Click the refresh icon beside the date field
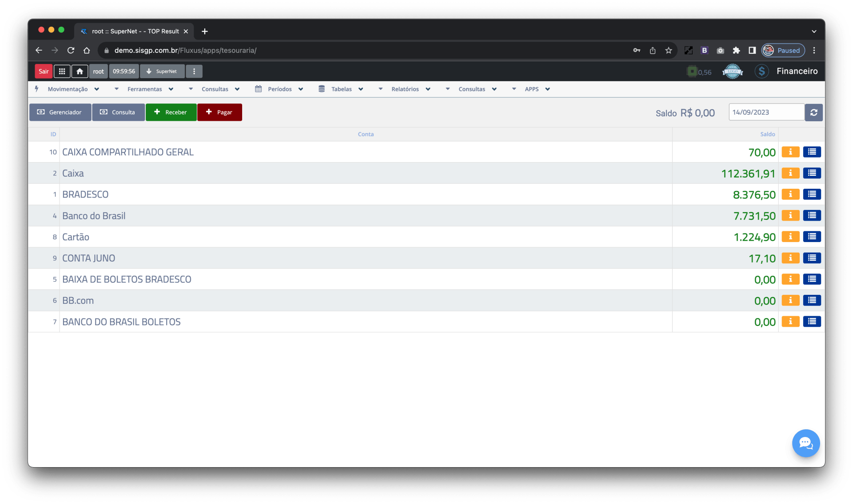This screenshot has width=853, height=504. pyautogui.click(x=813, y=112)
